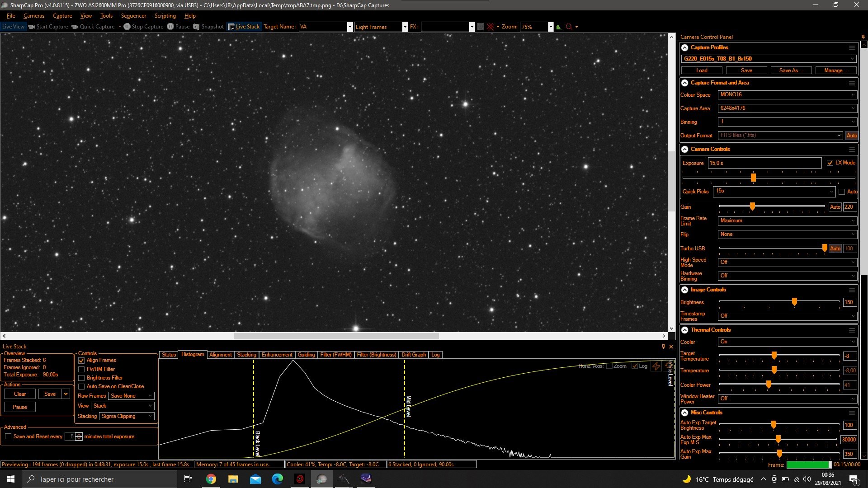Open the Camera Controls hamburger menu
This screenshot has height=488, width=868.
(x=852, y=150)
